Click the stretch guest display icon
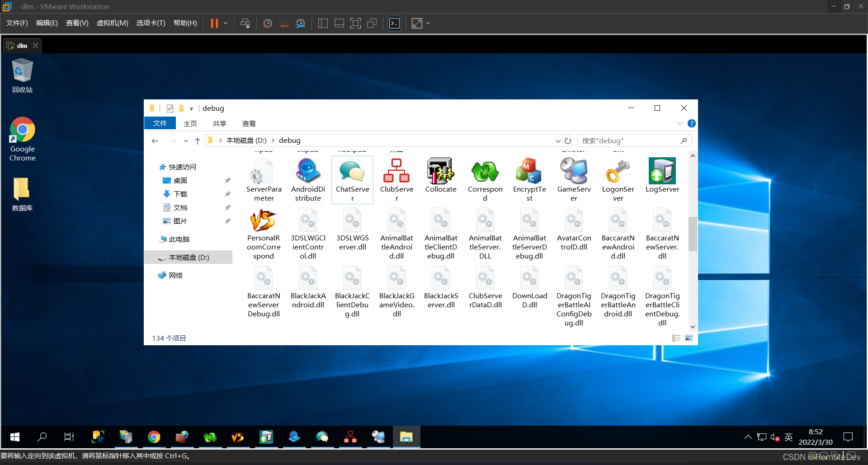Image resolution: width=868 pixels, height=465 pixels. coord(417,23)
